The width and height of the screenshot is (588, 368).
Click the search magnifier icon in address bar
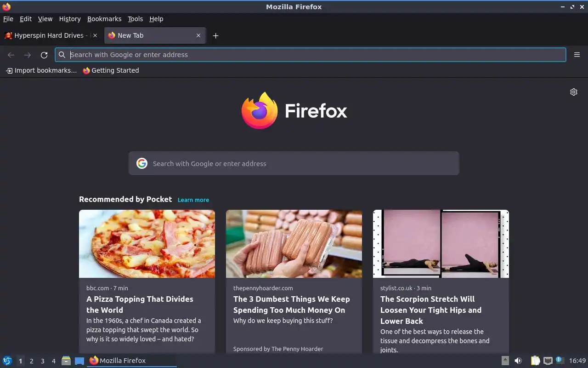pyautogui.click(x=62, y=55)
